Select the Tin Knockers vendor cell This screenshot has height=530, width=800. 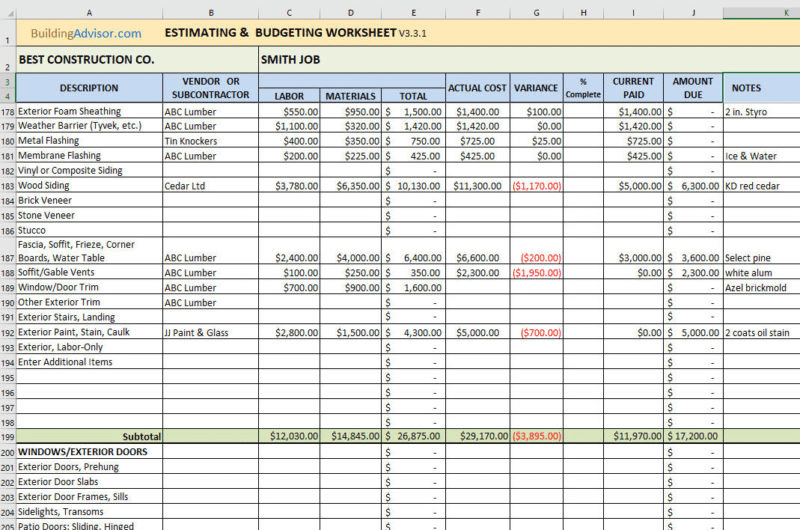tap(211, 141)
